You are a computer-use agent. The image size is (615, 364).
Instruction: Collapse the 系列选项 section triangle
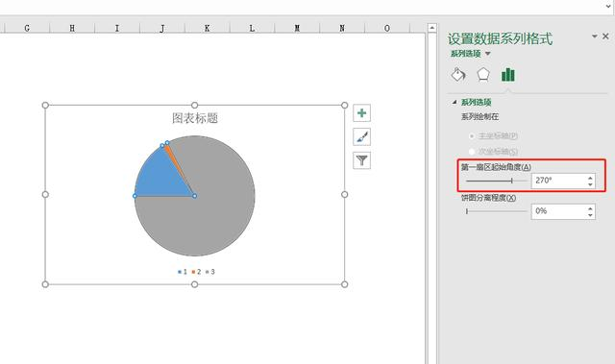pyautogui.click(x=455, y=102)
